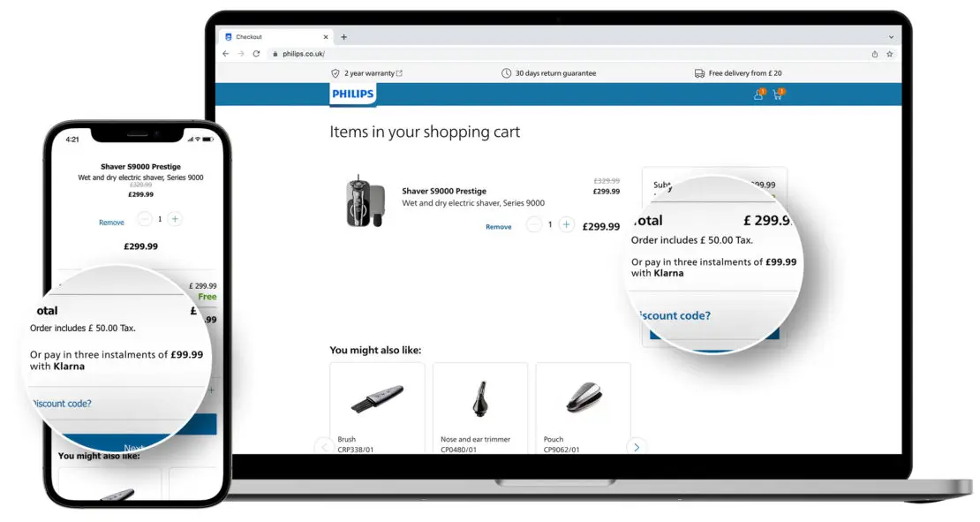The height and width of the screenshot is (522, 980).
Task: Open the shopping cart icon in header
Action: (x=778, y=95)
